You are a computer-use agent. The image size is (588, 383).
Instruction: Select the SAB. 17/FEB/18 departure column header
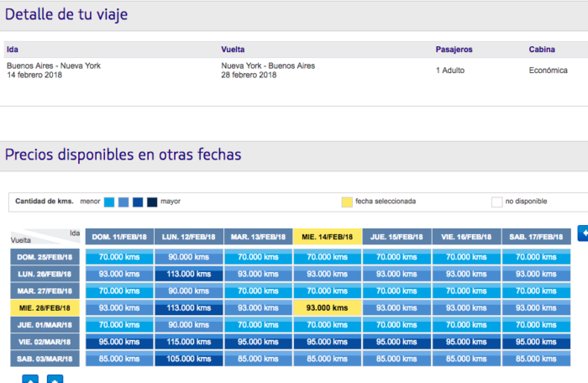tap(536, 238)
